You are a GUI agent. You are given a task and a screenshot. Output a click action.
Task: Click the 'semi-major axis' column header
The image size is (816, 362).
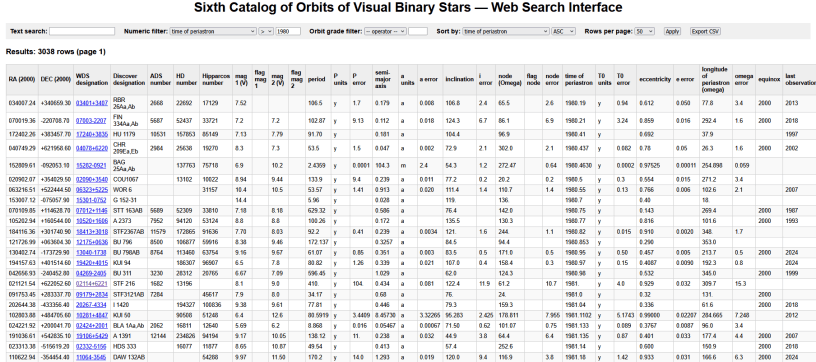tap(386, 79)
